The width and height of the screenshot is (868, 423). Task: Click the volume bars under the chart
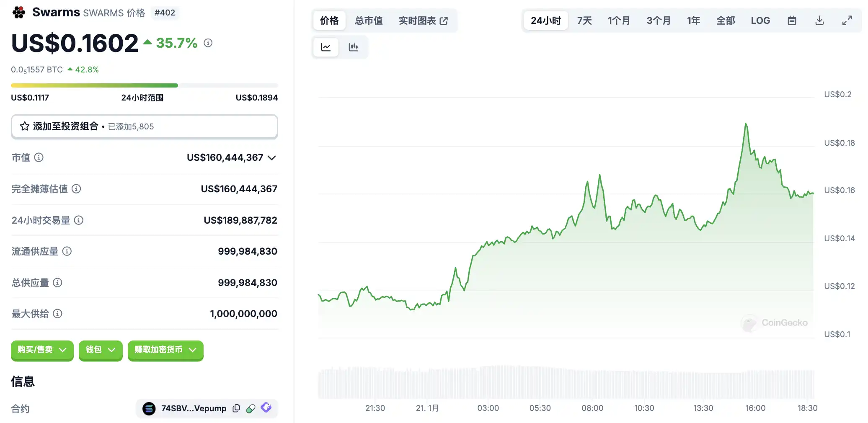pos(566,383)
